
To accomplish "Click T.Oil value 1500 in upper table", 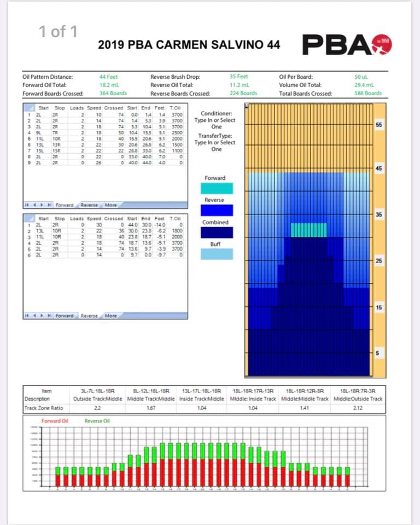I will coord(177,144).
